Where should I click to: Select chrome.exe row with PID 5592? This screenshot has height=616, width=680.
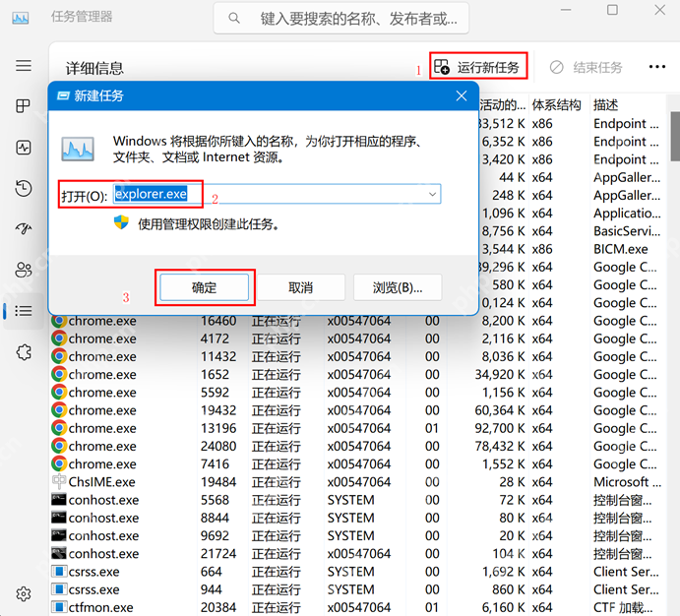pyautogui.click(x=356, y=393)
